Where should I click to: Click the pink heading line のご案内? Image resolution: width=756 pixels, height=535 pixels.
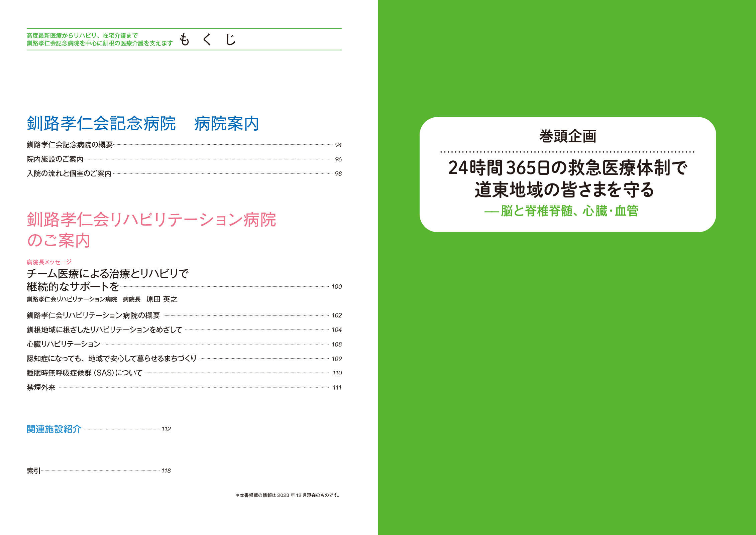pyautogui.click(x=59, y=240)
